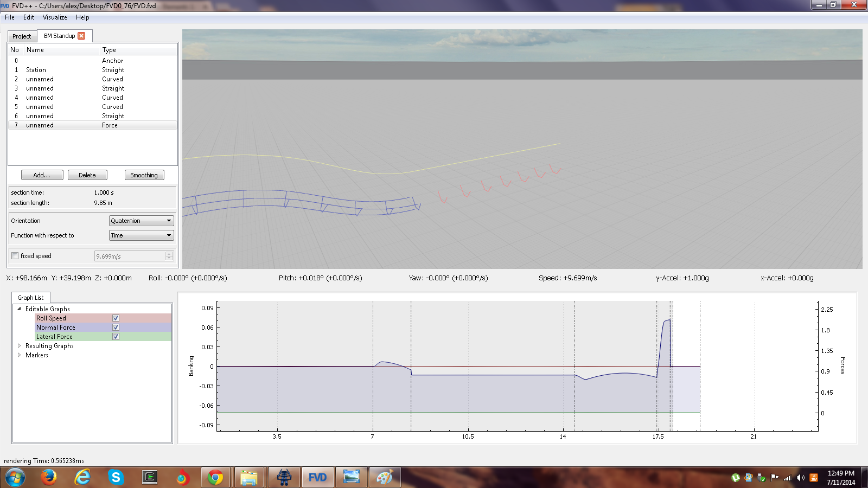Toggle the Roll Speed graph checkbox
Image resolution: width=868 pixels, height=488 pixels.
click(x=116, y=318)
